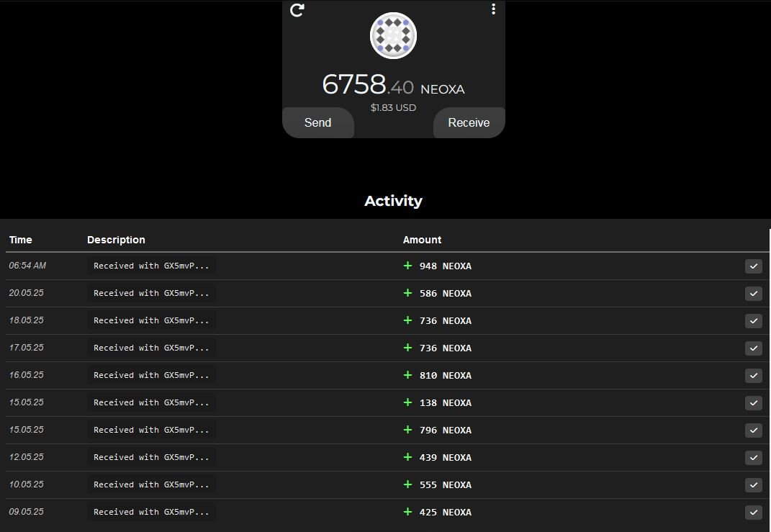Click green plus icon beside 796 NEOXA
This screenshot has height=532, width=771.
coord(407,430)
